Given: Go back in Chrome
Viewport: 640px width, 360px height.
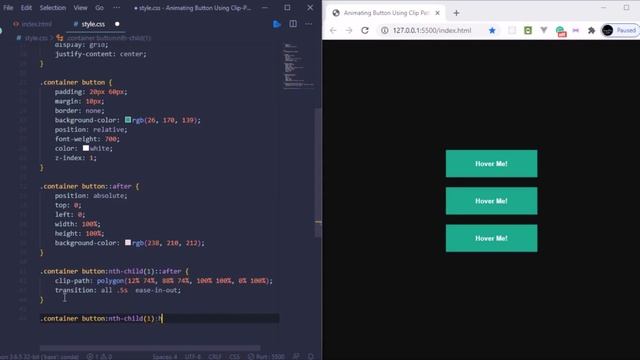Looking at the screenshot, I should pos(333,30).
